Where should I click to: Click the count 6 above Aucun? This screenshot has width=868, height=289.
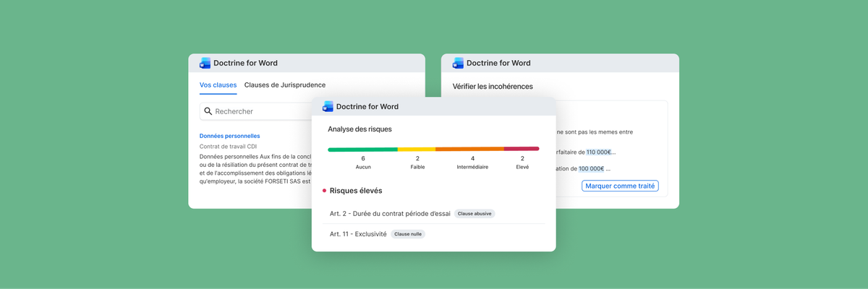363,158
